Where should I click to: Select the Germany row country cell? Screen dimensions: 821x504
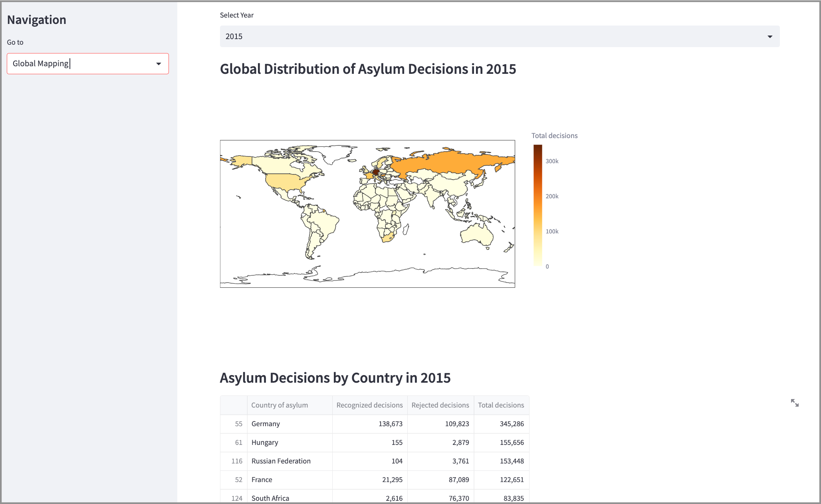point(266,424)
